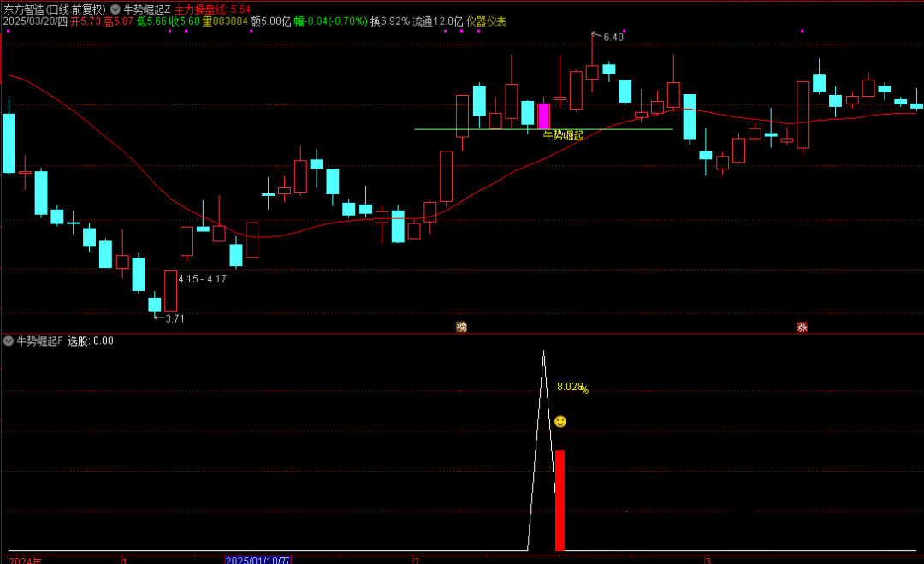Click the 涨 event marker icon
Viewport: 924px width, 564px height.
pos(803,327)
